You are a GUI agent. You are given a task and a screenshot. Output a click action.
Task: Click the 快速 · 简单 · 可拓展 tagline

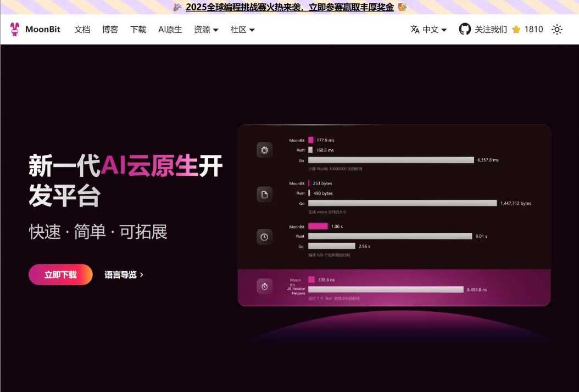tap(98, 232)
